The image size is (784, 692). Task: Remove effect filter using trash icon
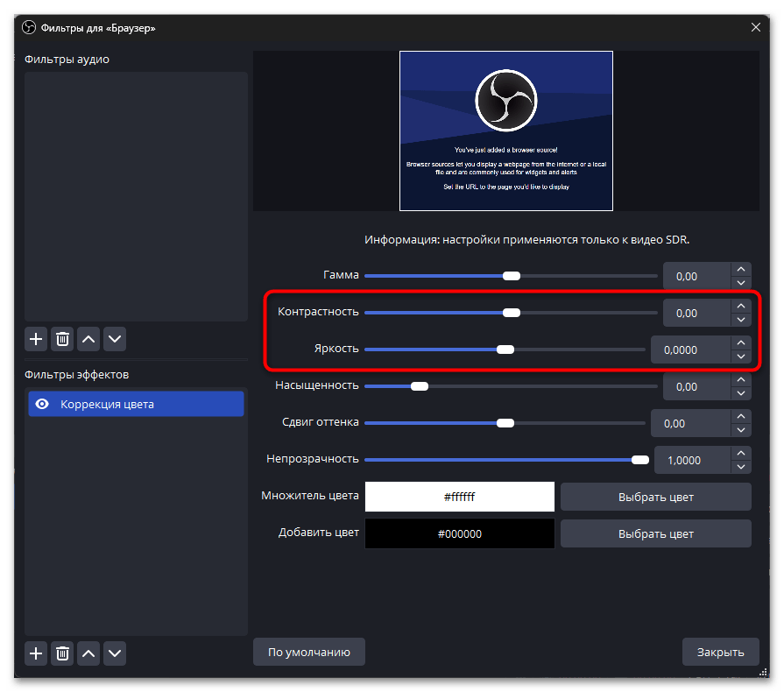pyautogui.click(x=62, y=653)
